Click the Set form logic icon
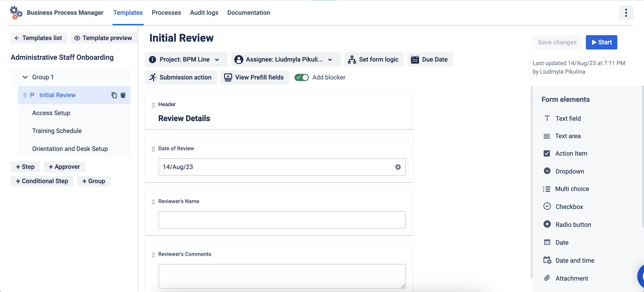Image resolution: width=644 pixels, height=292 pixels. 352,60
